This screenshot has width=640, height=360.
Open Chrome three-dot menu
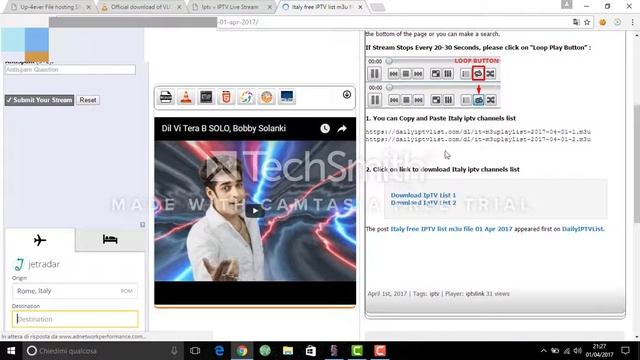click(x=632, y=22)
